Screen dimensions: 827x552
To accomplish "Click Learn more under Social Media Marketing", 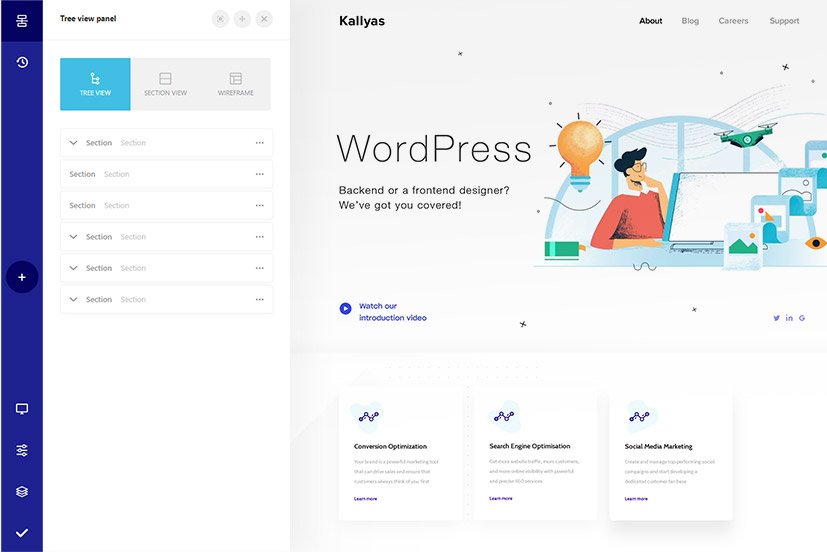I will tap(636, 499).
